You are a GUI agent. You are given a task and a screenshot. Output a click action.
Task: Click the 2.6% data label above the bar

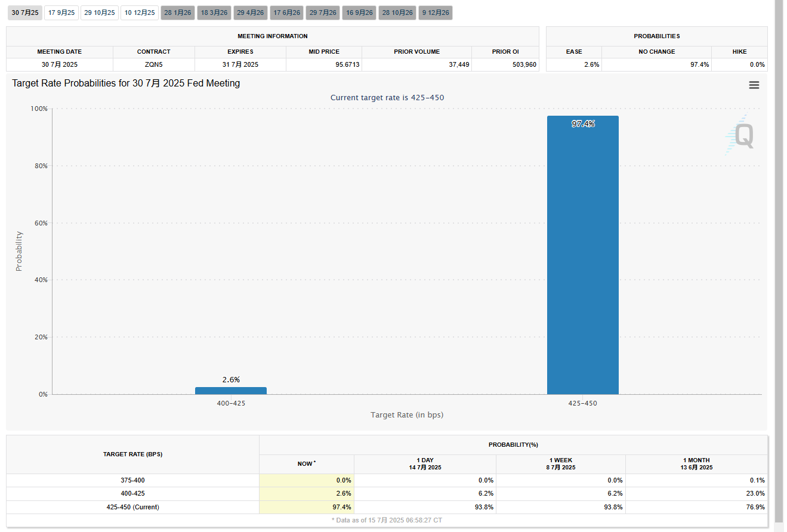[231, 380]
